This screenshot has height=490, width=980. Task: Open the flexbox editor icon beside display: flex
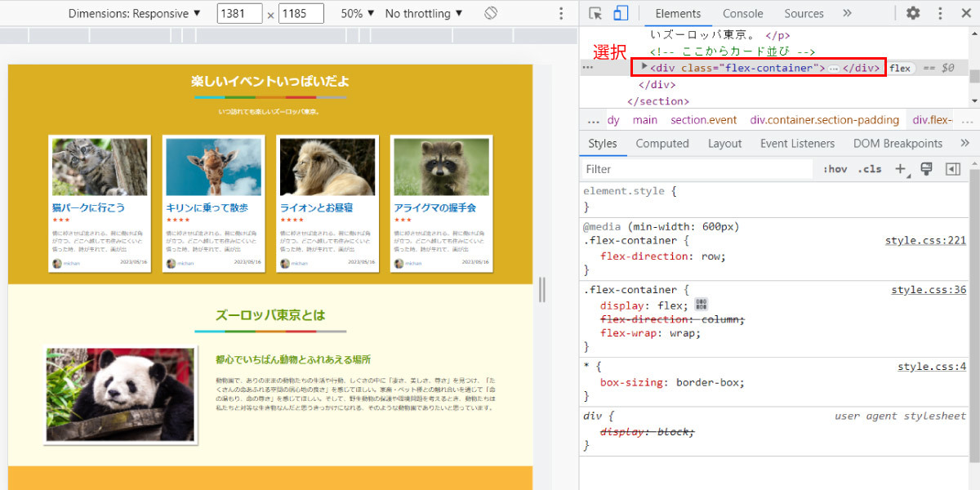pyautogui.click(x=701, y=305)
